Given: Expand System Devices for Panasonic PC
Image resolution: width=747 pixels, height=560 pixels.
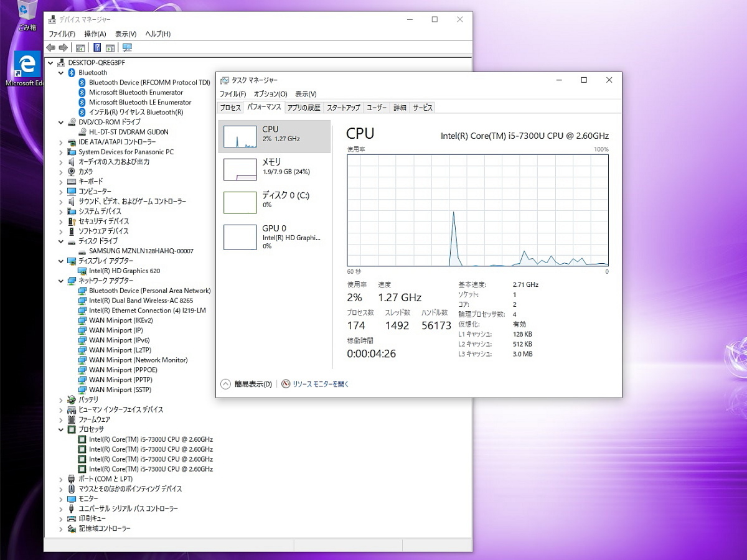Looking at the screenshot, I should point(61,152).
